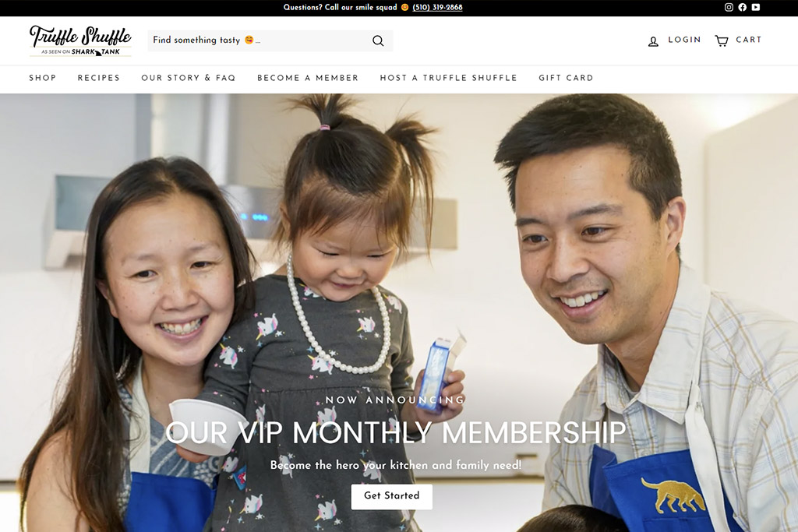The width and height of the screenshot is (798, 532).
Task: Open the Shop menu
Action: 42,78
